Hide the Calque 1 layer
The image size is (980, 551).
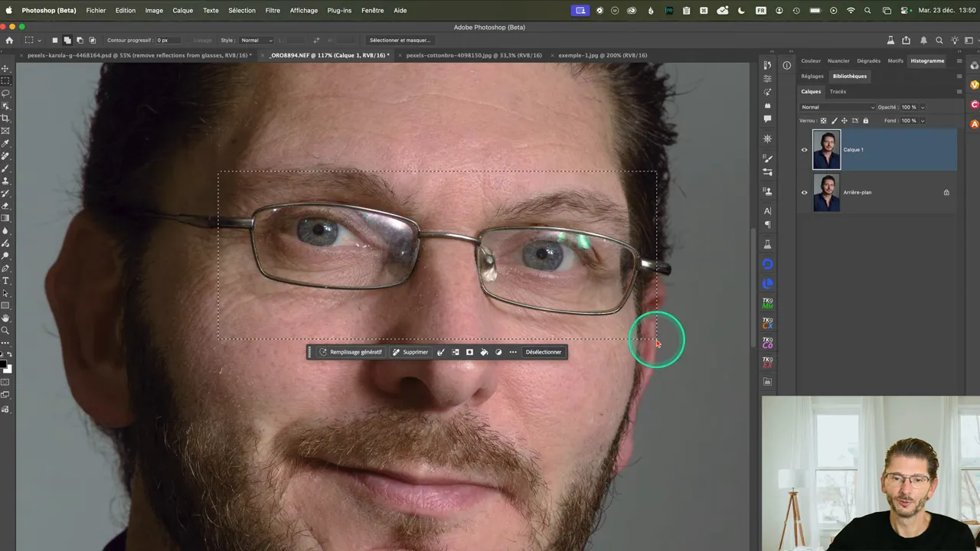[x=804, y=150]
